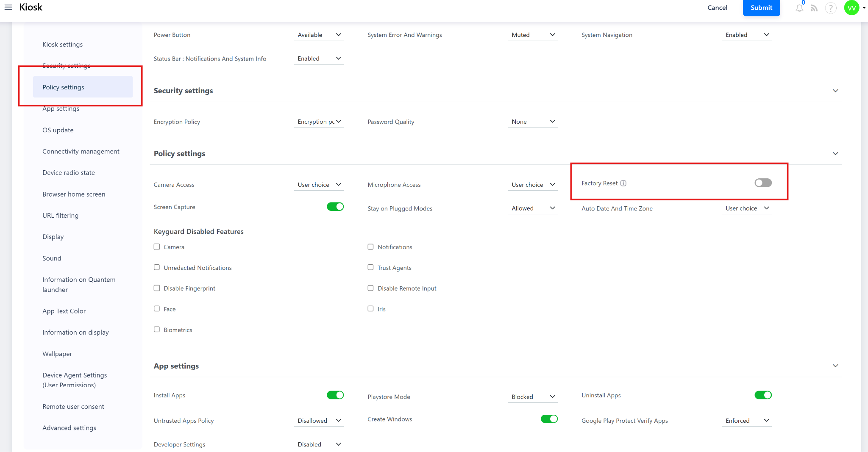The height and width of the screenshot is (452, 868).
Task: Open the VV user avatar menu
Action: tap(852, 8)
